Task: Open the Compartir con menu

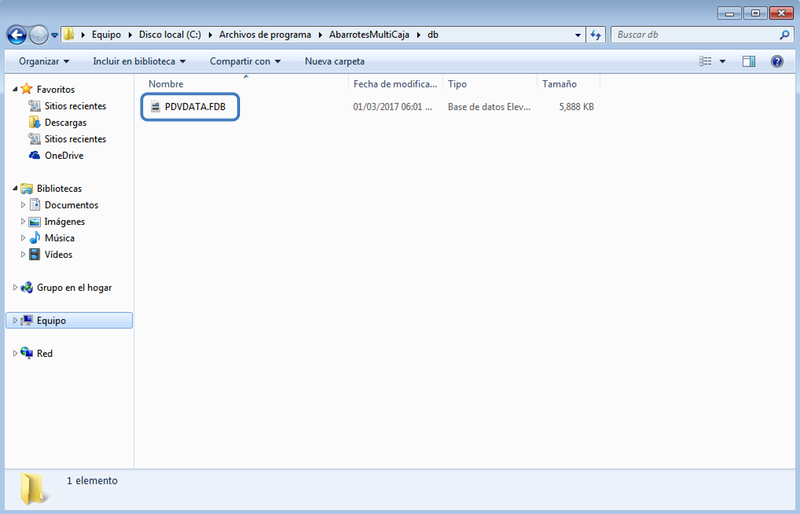Action: click(x=245, y=61)
